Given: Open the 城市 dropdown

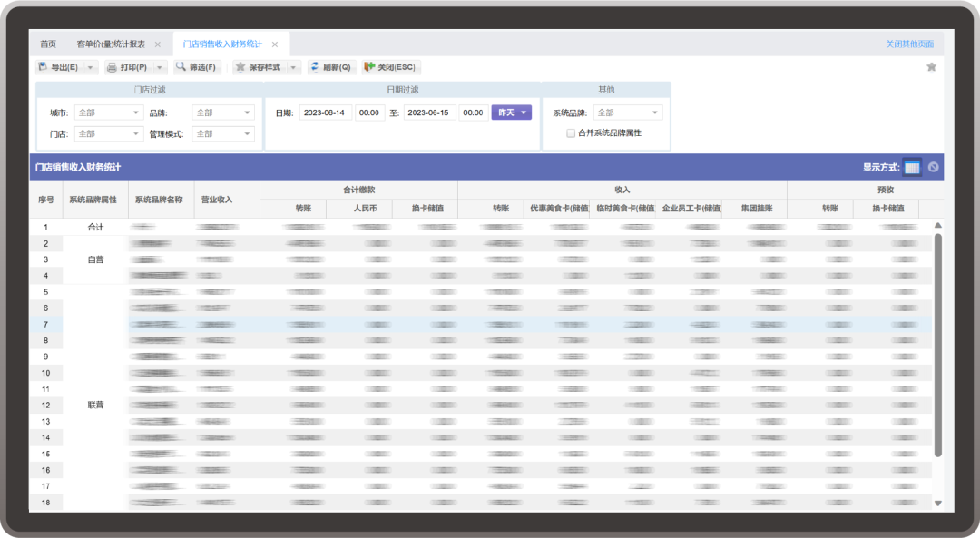Looking at the screenshot, I should coord(109,112).
